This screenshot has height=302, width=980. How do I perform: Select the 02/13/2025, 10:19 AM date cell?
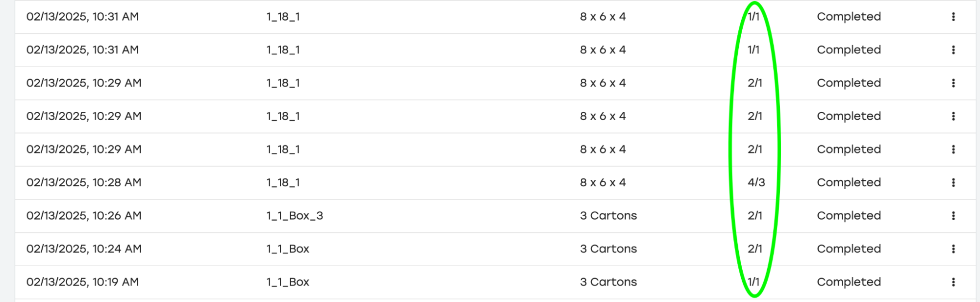pyautogui.click(x=82, y=282)
